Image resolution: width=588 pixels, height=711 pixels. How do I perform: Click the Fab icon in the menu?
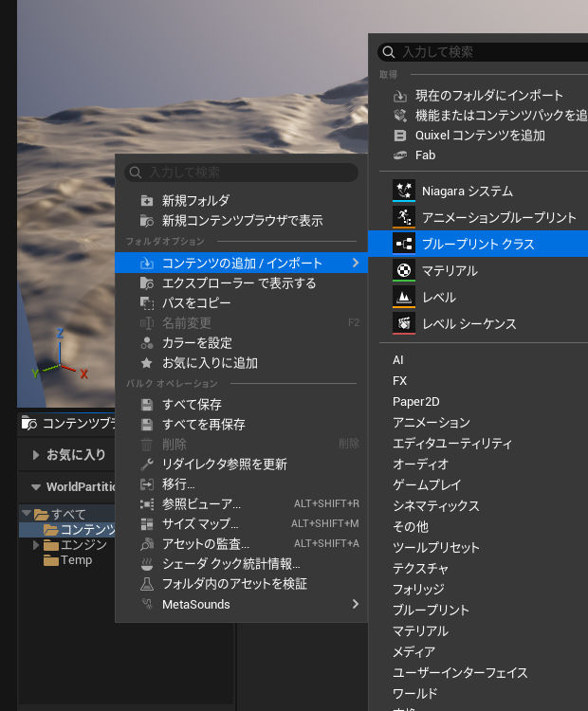click(400, 155)
